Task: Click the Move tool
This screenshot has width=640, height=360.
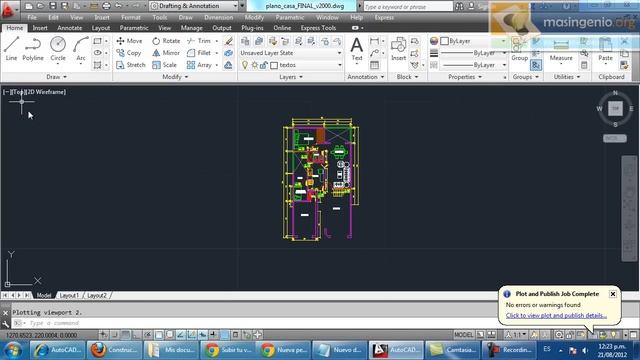Action: pyautogui.click(x=129, y=41)
